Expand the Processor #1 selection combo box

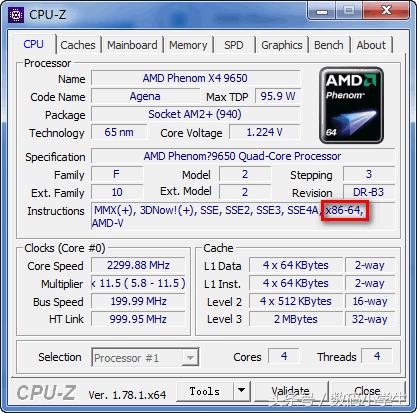pyautogui.click(x=145, y=357)
